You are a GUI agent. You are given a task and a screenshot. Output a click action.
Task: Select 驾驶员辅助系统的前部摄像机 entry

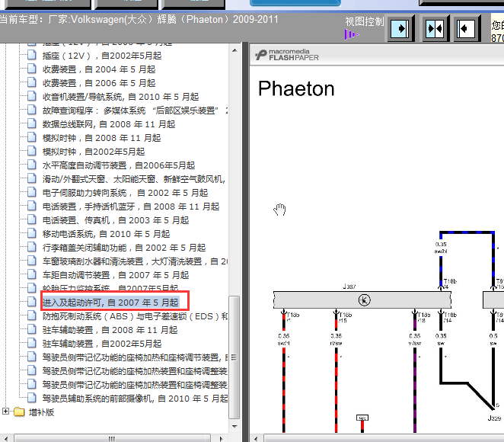coord(135,399)
